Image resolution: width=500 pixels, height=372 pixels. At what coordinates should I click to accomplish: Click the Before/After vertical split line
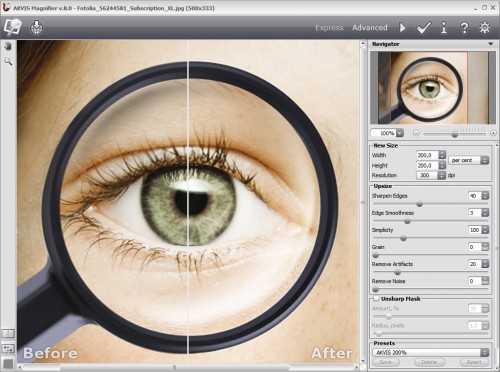[188, 202]
